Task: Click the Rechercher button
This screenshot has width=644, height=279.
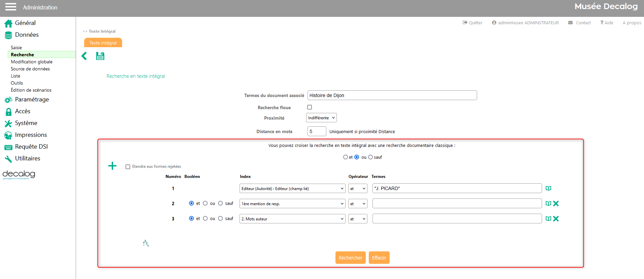Action: tap(350, 258)
